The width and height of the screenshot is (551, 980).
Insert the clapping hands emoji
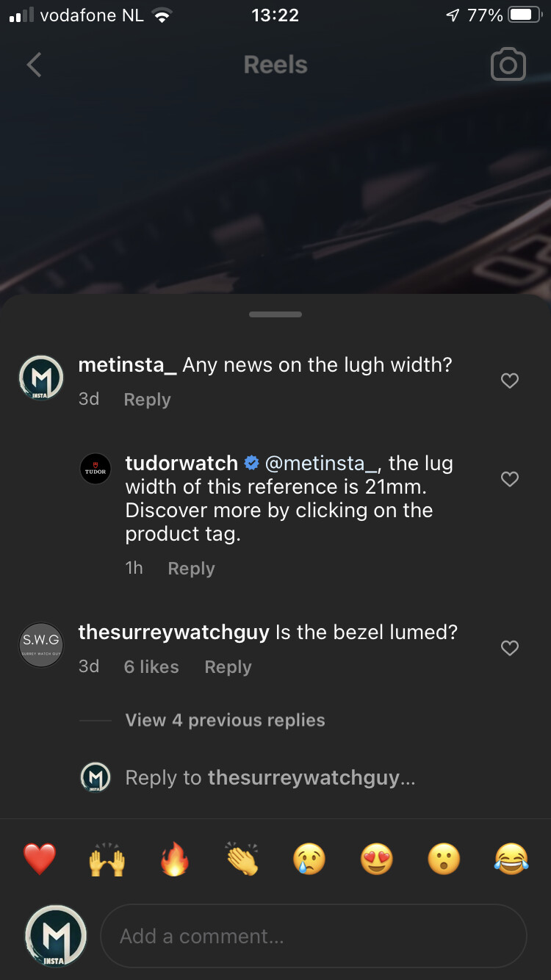242,859
